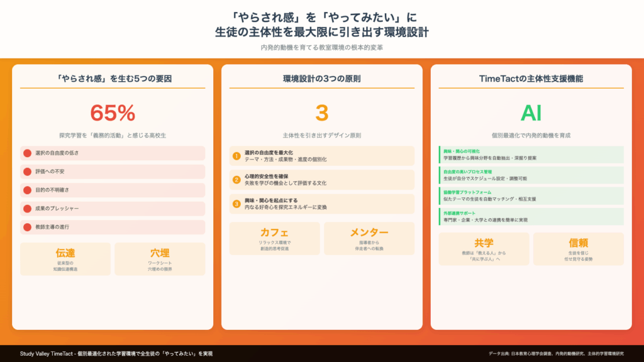Select the red dot next to 教師主導の進行

27,227
